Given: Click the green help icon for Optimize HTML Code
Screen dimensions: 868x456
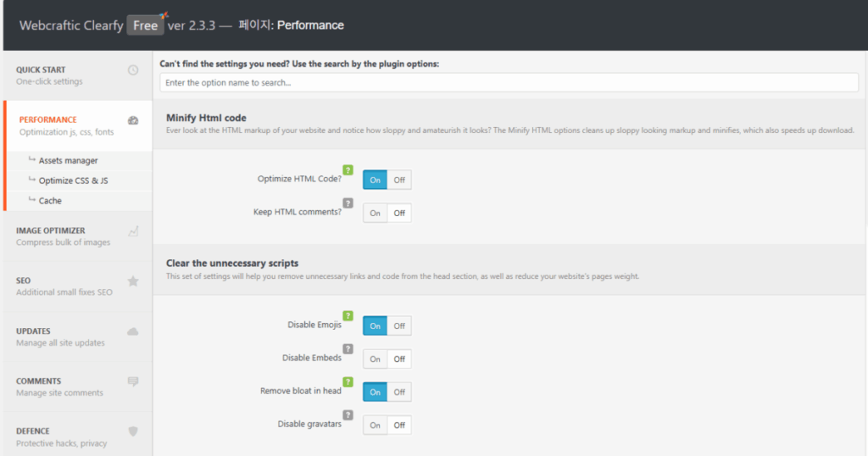Looking at the screenshot, I should point(348,170).
